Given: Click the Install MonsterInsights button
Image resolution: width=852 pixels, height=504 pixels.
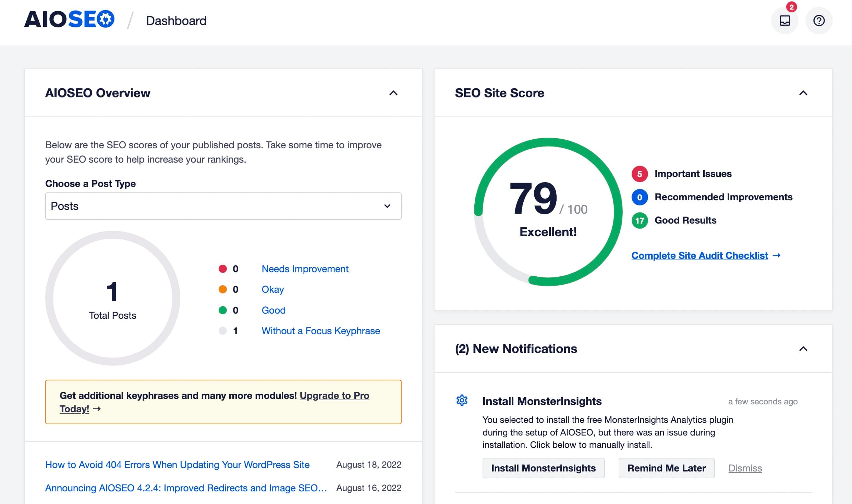Looking at the screenshot, I should pyautogui.click(x=544, y=468).
